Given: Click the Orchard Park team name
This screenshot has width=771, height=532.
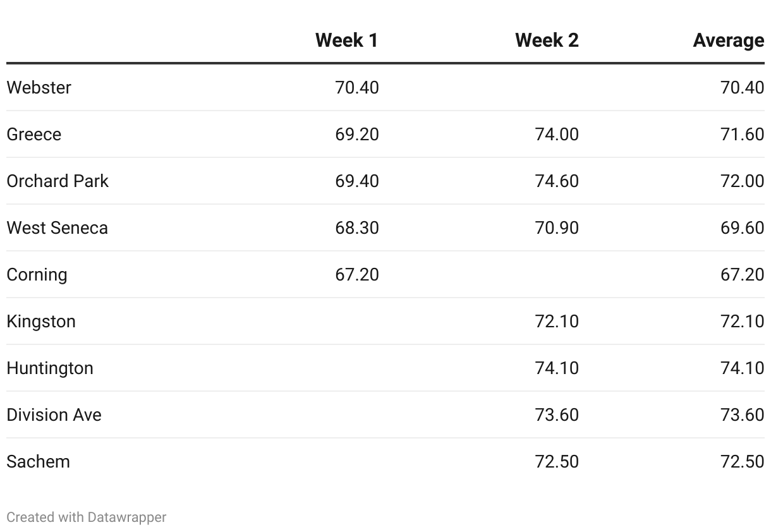Looking at the screenshot, I should coord(58,181).
